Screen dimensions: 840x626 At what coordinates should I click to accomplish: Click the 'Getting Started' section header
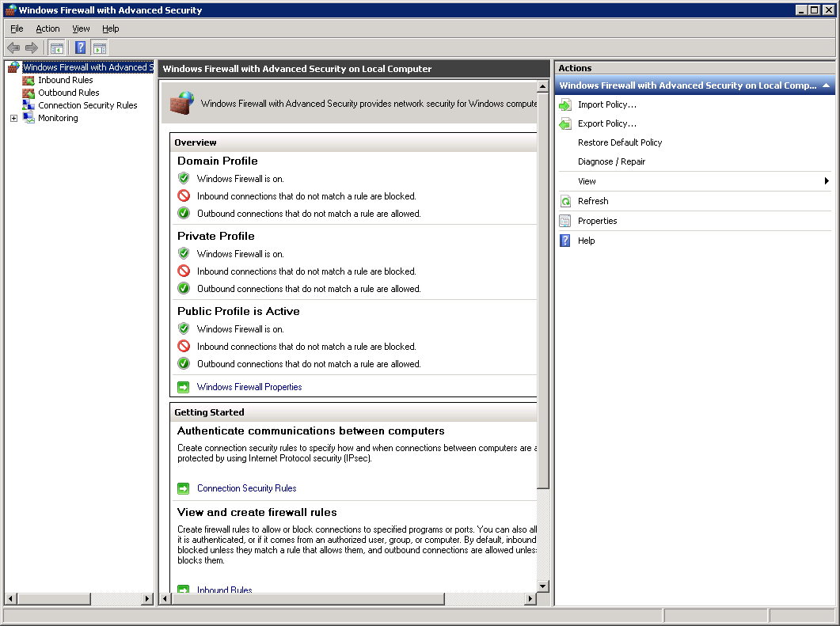tap(209, 412)
